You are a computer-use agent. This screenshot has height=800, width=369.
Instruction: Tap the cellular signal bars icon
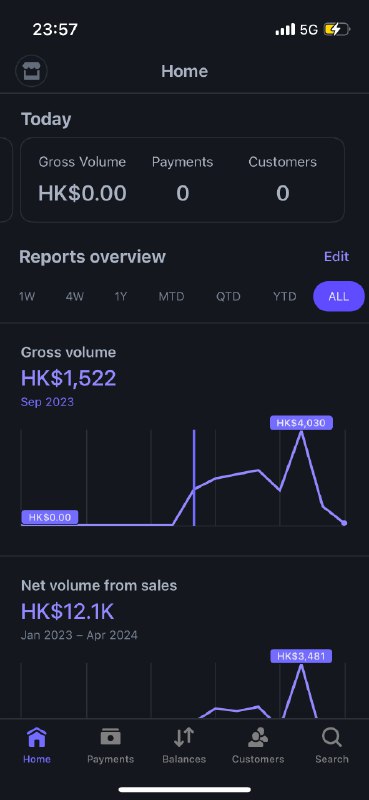285,29
